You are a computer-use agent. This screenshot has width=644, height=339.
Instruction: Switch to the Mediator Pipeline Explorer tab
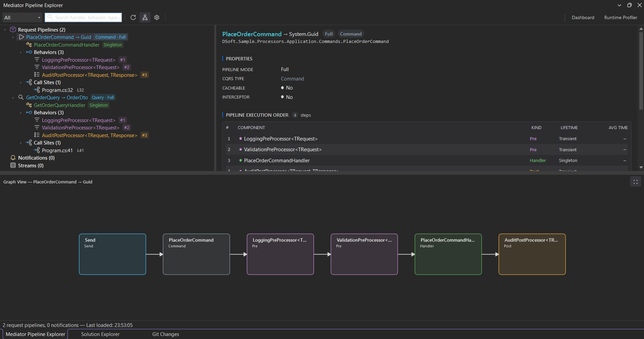tap(35, 334)
